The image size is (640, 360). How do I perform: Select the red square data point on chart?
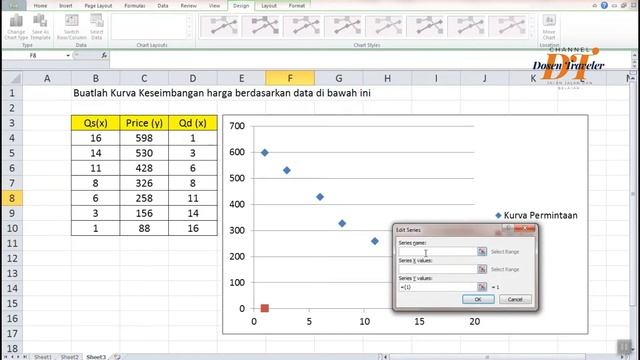pyautogui.click(x=264, y=308)
